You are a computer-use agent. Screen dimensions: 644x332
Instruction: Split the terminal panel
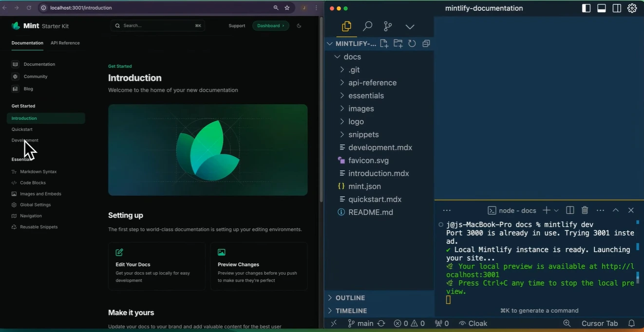coord(569,210)
